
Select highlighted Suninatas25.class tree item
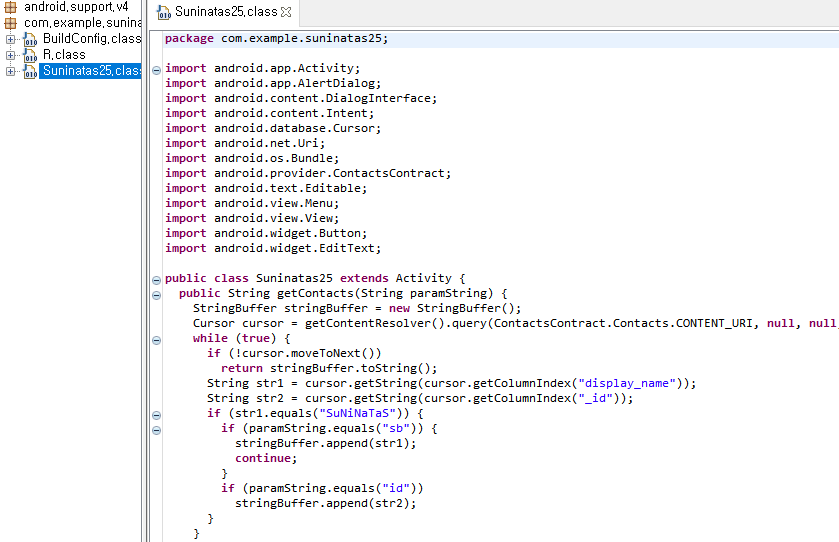coord(90,71)
